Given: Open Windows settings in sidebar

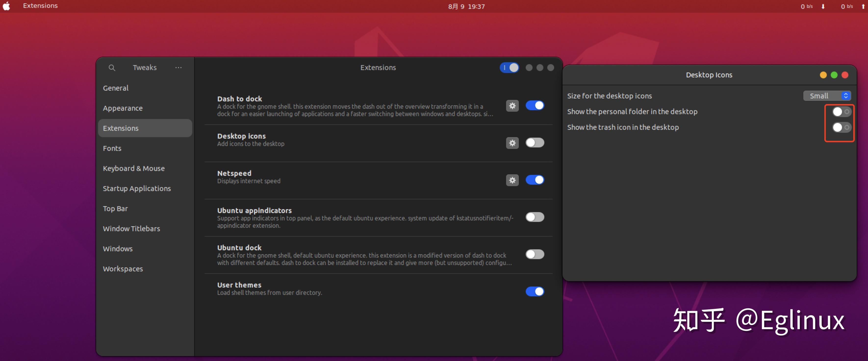Looking at the screenshot, I should [x=145, y=249].
